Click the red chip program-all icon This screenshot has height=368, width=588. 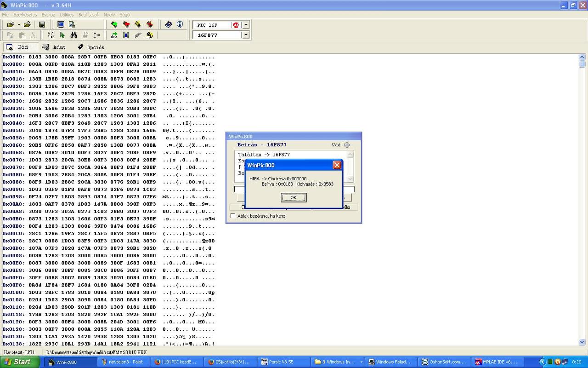(126, 24)
